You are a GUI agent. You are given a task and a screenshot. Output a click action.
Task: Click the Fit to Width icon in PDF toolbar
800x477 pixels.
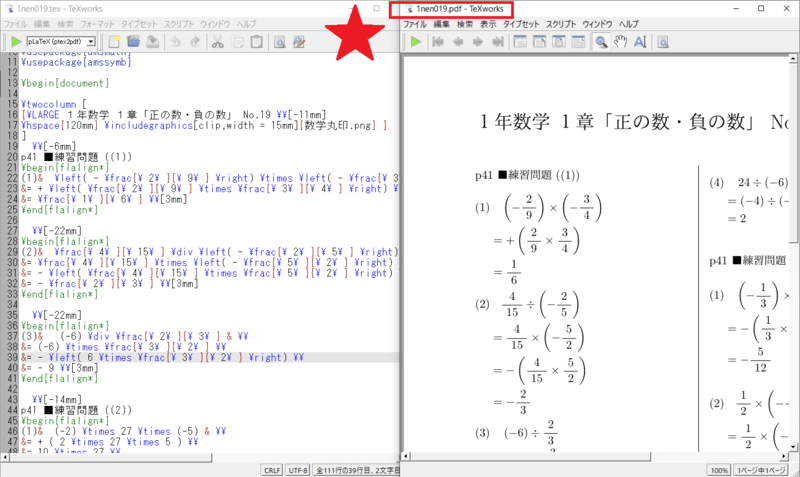[539, 42]
